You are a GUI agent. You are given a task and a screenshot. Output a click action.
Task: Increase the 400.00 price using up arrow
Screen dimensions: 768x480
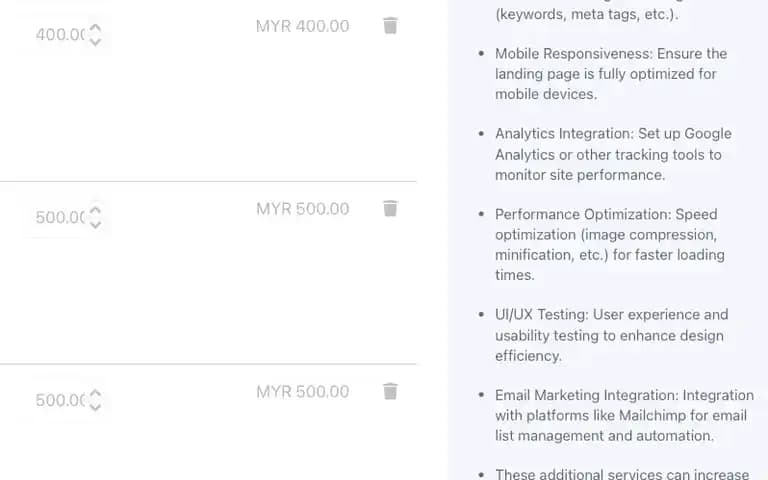(96, 29)
